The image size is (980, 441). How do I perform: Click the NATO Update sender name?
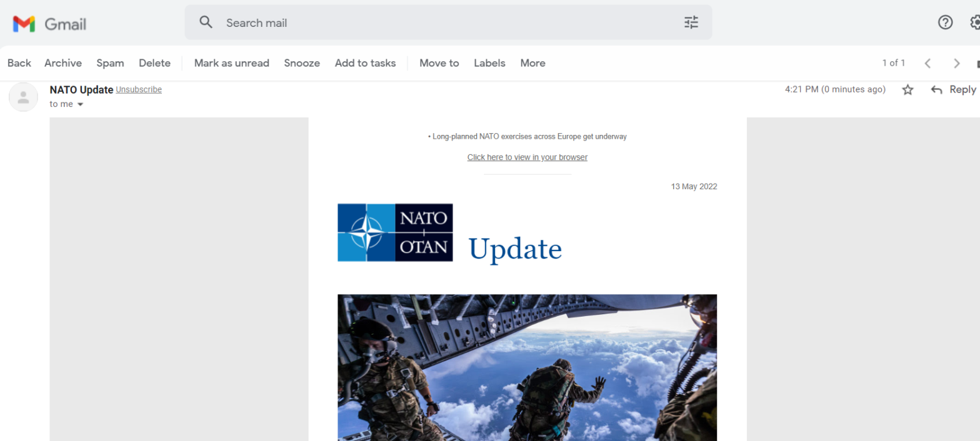point(81,89)
